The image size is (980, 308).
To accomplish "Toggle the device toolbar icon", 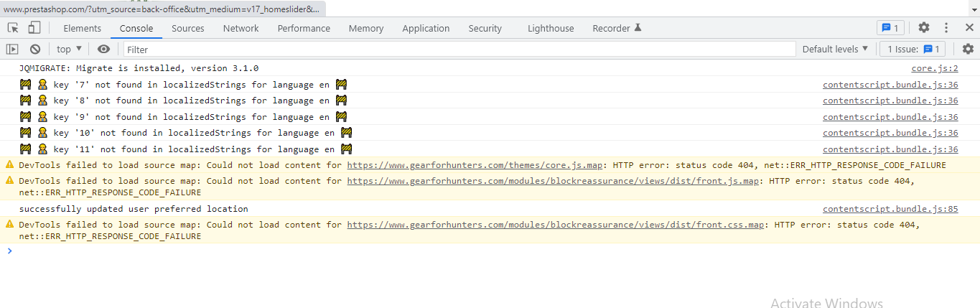I will click(x=34, y=28).
